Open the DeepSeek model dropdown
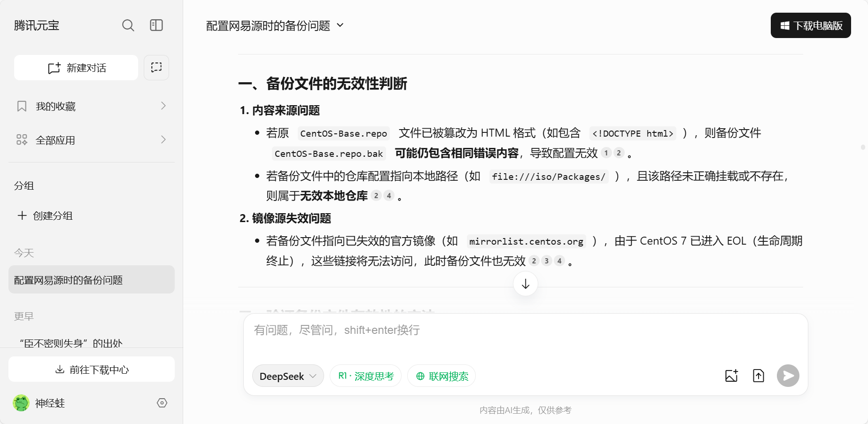The width and height of the screenshot is (868, 424). pyautogui.click(x=288, y=376)
